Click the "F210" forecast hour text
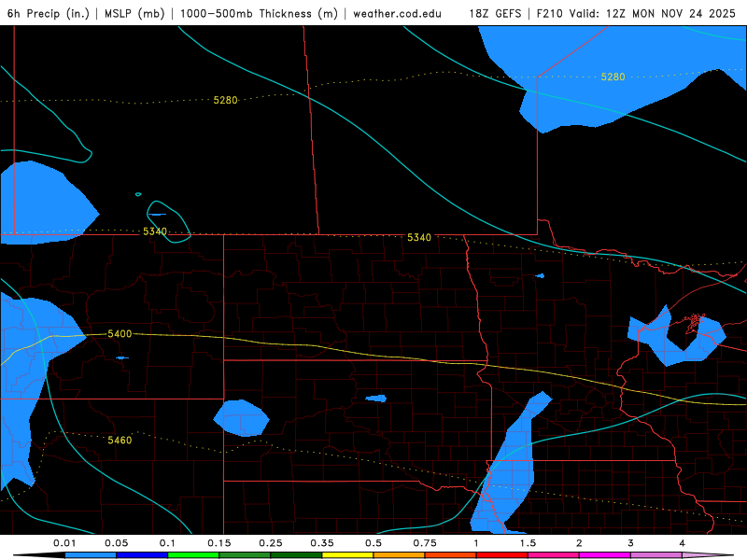The image size is (747, 560). pos(549,13)
